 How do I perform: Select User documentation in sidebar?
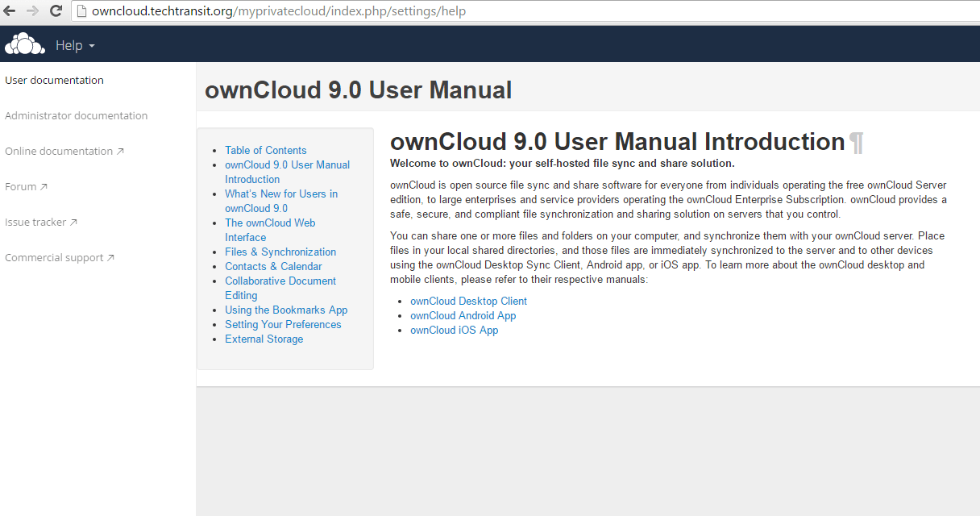(x=55, y=80)
